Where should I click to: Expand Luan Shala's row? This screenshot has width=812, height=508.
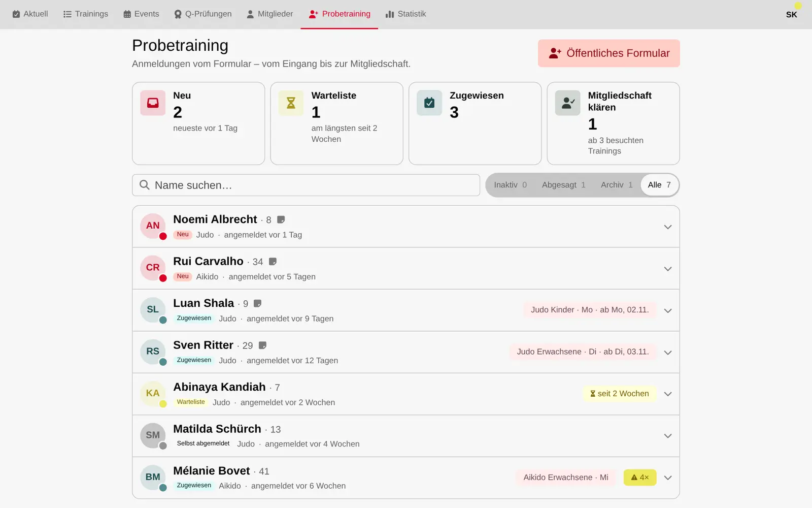(x=668, y=311)
